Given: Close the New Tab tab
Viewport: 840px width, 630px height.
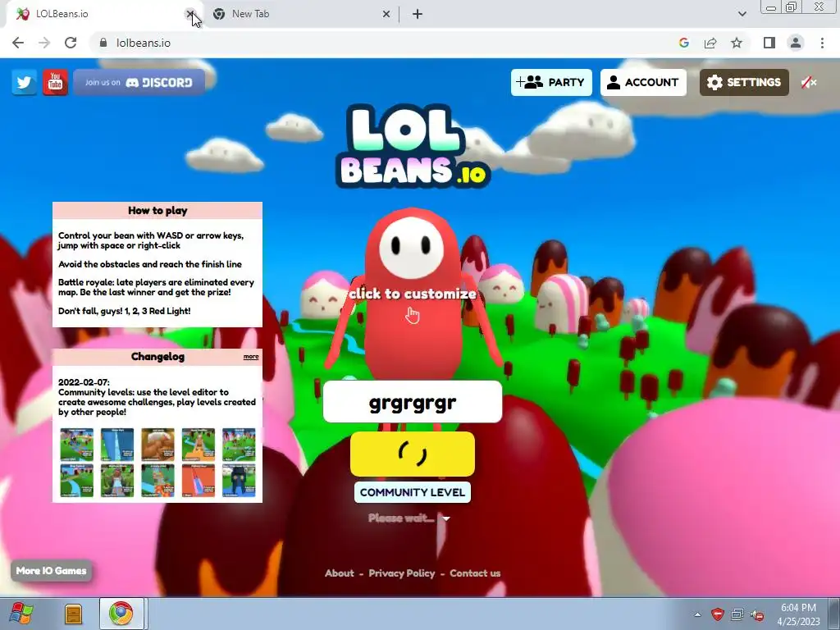Looking at the screenshot, I should pos(386,14).
